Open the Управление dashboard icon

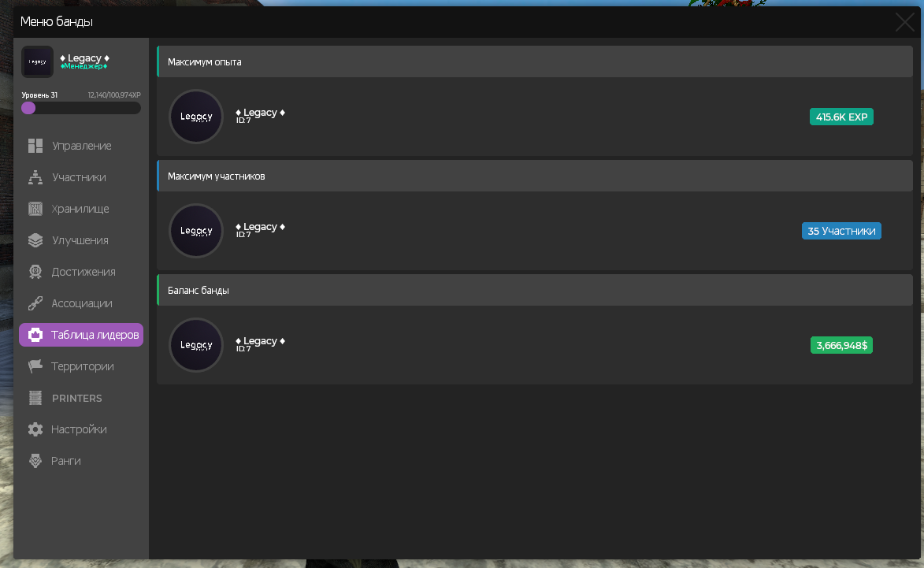(x=35, y=146)
